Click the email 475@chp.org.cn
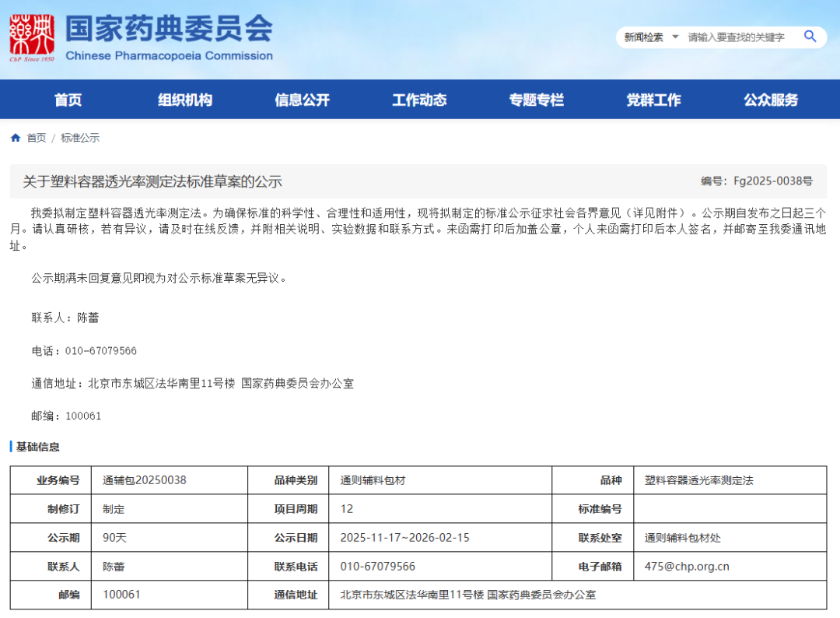The width and height of the screenshot is (840, 618). 687,567
